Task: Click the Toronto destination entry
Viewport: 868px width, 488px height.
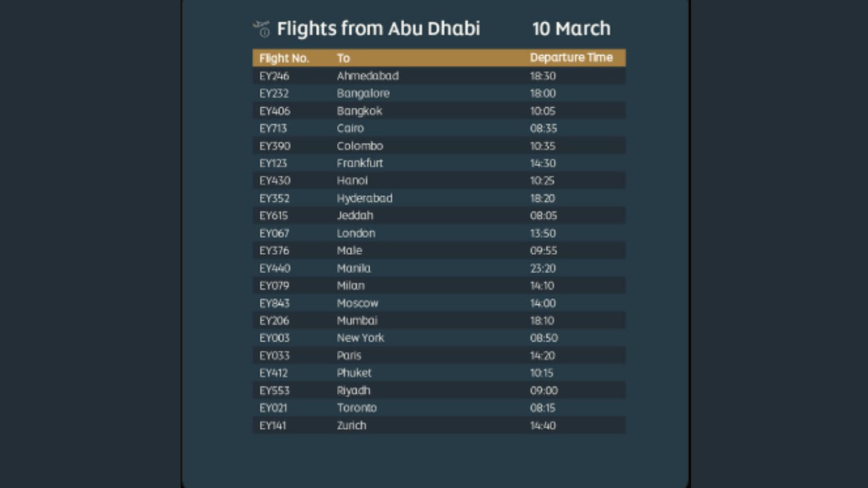Action: coord(357,408)
